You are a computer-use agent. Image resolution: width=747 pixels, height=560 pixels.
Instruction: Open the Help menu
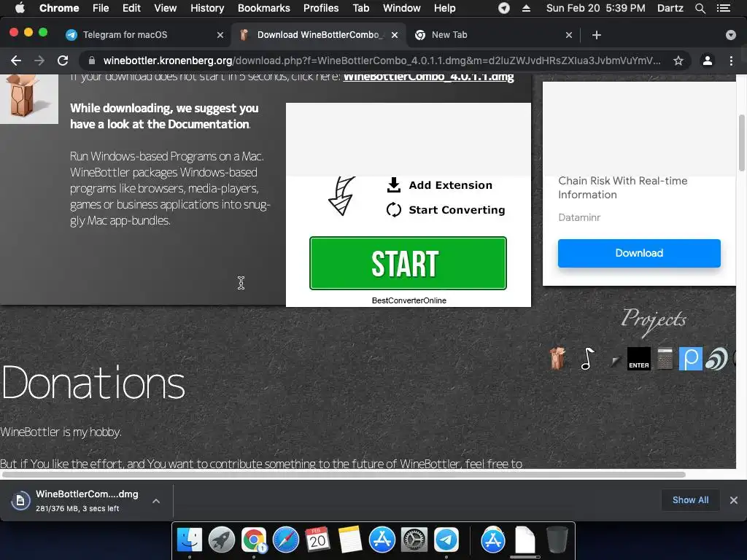444,8
